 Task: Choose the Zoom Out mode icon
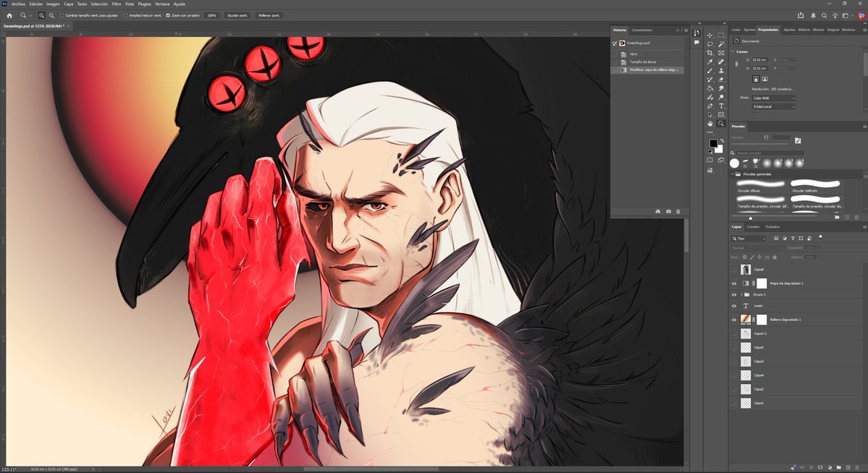point(51,15)
